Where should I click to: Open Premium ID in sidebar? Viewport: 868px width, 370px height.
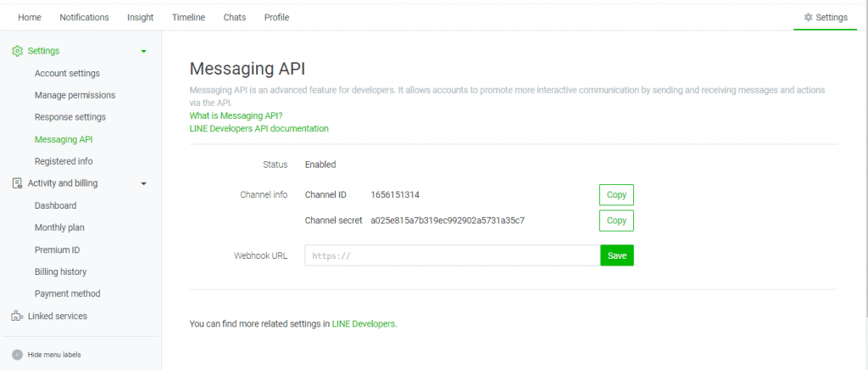tap(57, 249)
